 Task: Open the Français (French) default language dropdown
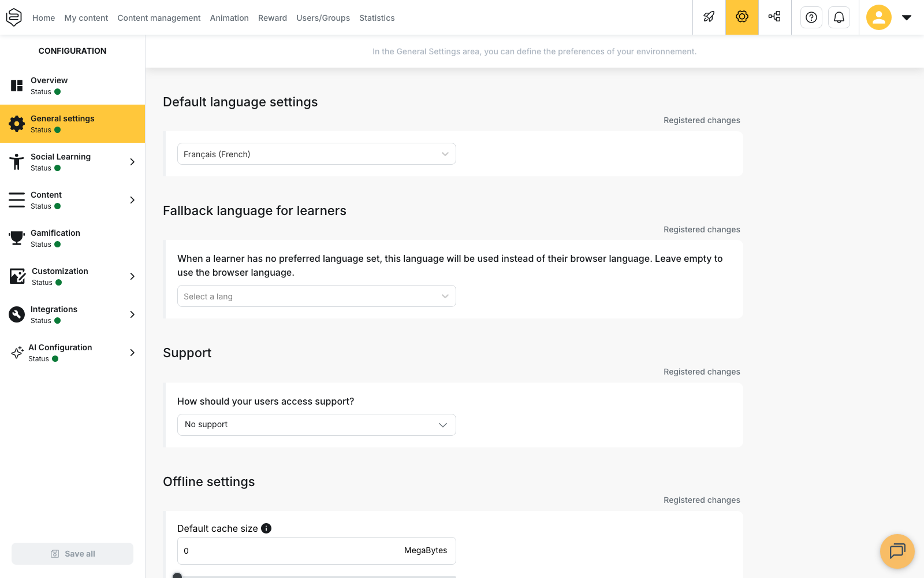coord(316,154)
